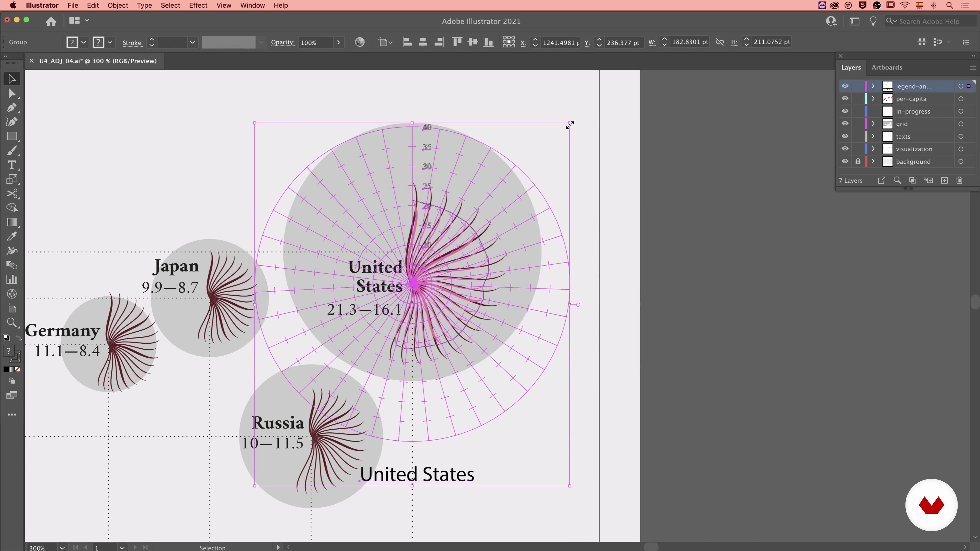Viewport: 980px width, 551px height.
Task: Open Edit Toolbar three dots
Action: click(x=12, y=415)
